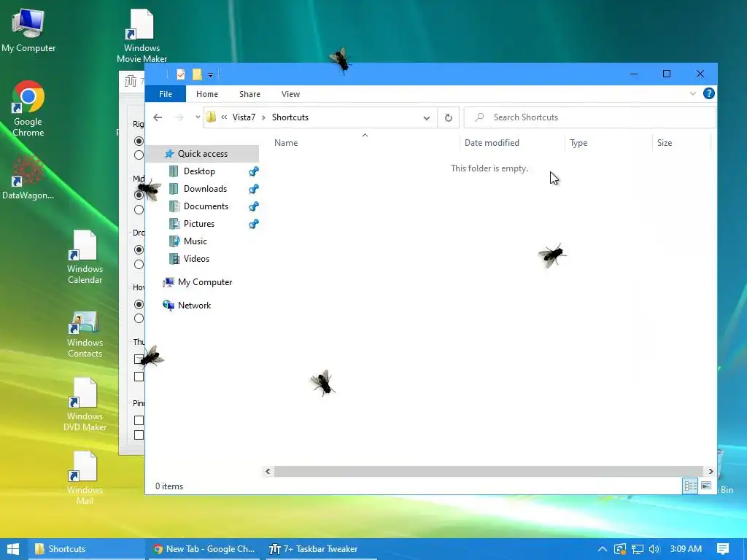Unpin Desktop from Quick access
The height and width of the screenshot is (560, 747).
[x=254, y=171]
